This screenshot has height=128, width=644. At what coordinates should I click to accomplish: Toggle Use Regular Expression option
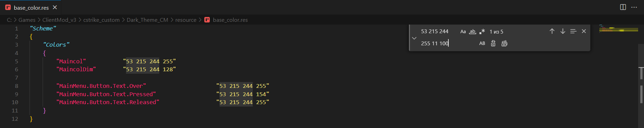pyautogui.click(x=482, y=31)
